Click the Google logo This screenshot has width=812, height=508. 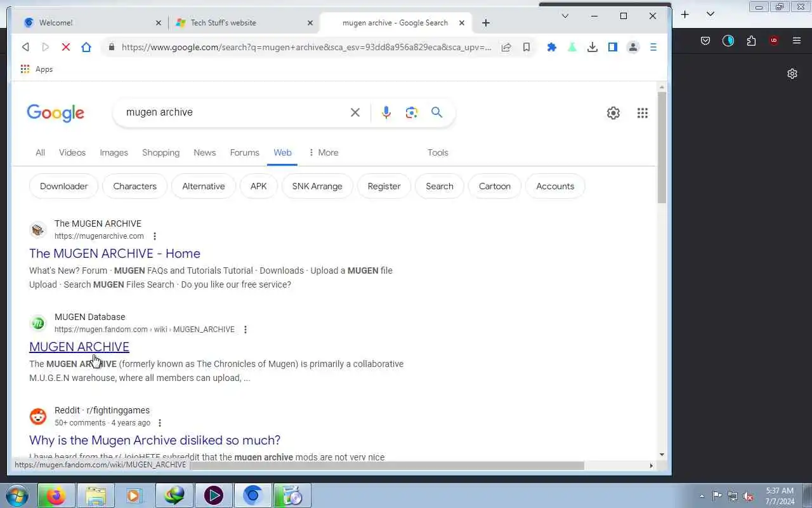(56, 113)
